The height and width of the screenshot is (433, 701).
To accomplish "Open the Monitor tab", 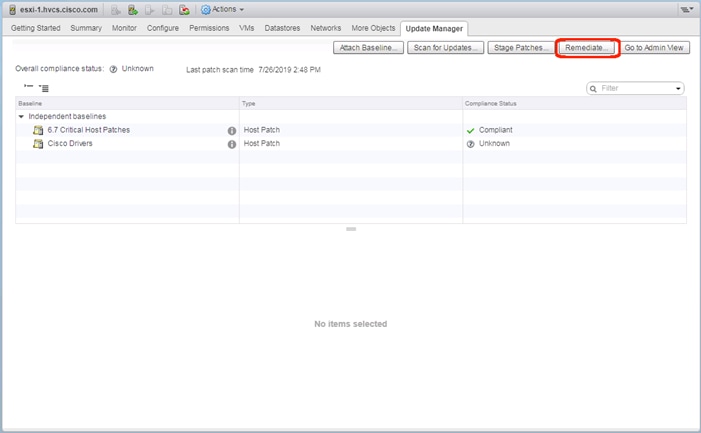I will (124, 28).
